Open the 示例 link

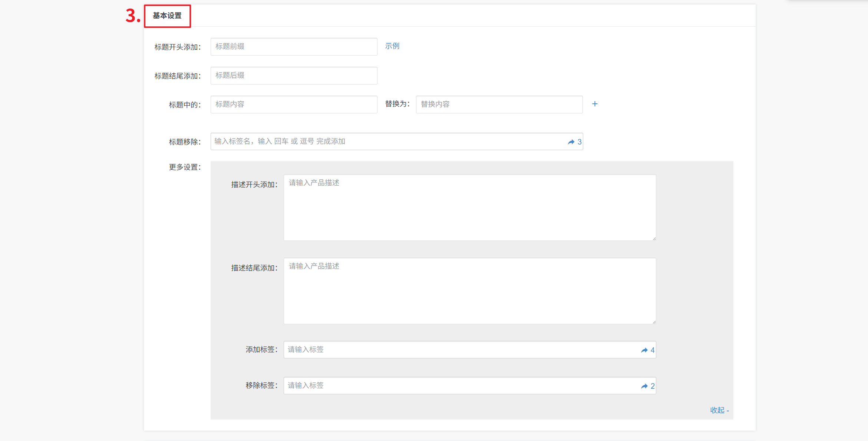tap(392, 46)
